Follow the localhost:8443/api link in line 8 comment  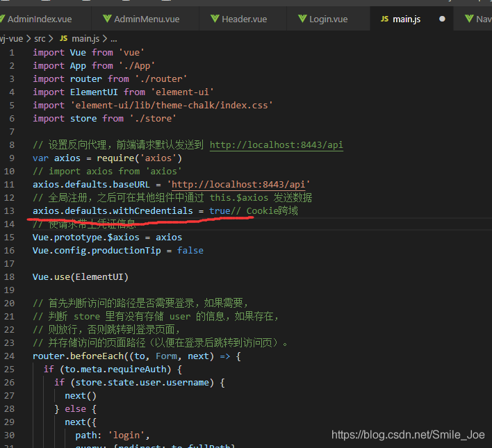(x=276, y=145)
